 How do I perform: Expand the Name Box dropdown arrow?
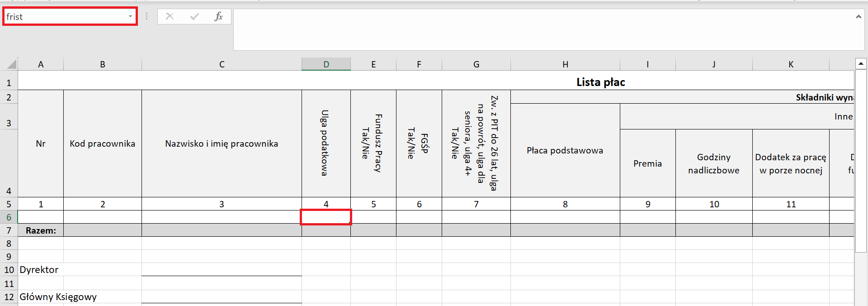pos(130,17)
